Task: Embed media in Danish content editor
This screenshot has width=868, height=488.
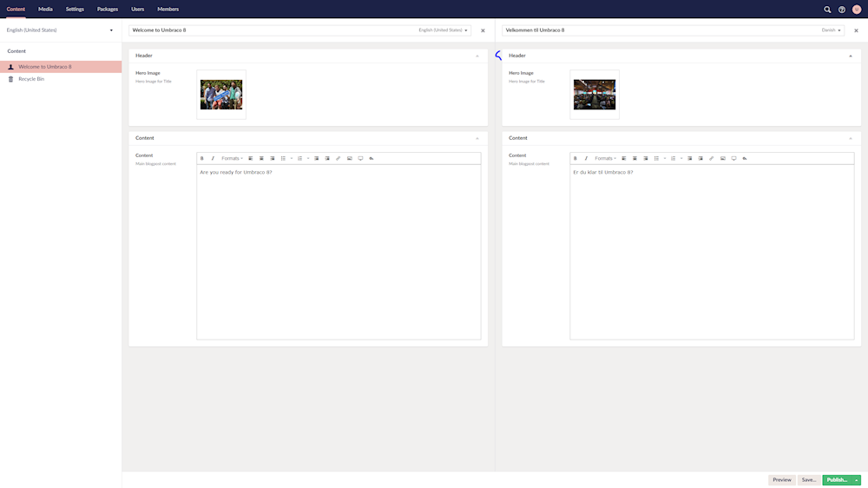Action: 733,158
